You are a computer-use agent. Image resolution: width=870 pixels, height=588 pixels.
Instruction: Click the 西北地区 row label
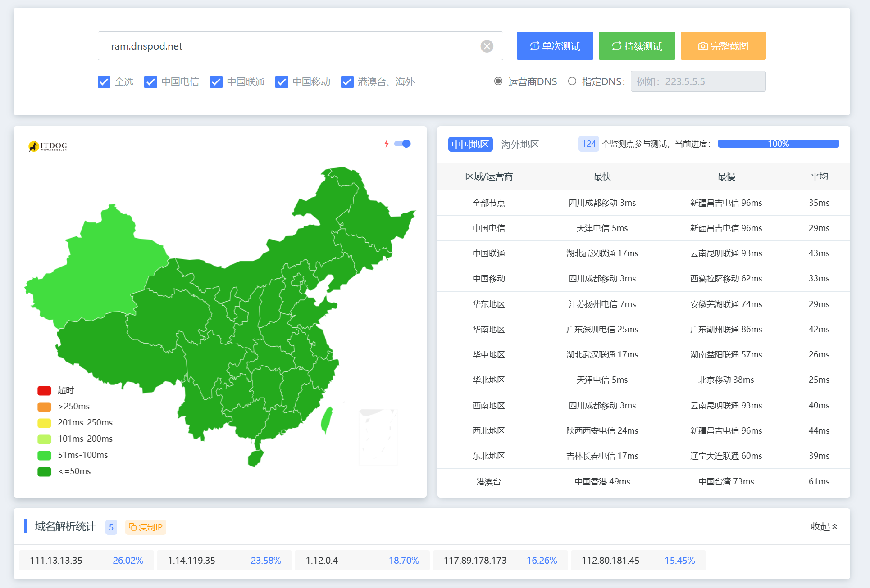pos(489,430)
